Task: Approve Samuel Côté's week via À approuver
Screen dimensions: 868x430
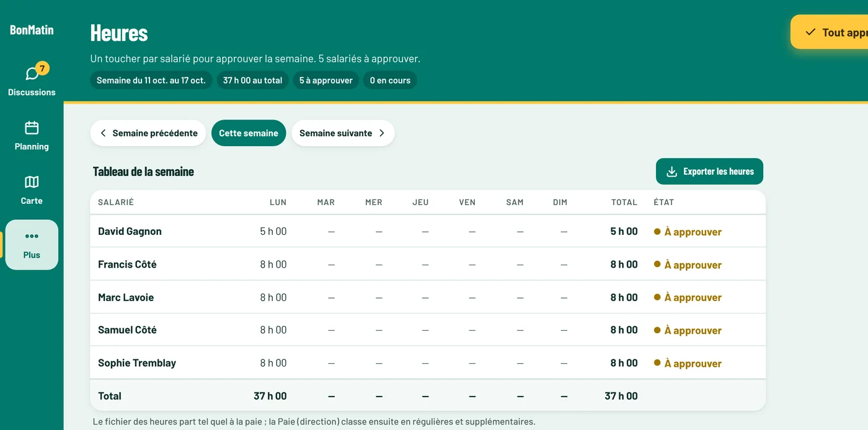Action: 688,330
